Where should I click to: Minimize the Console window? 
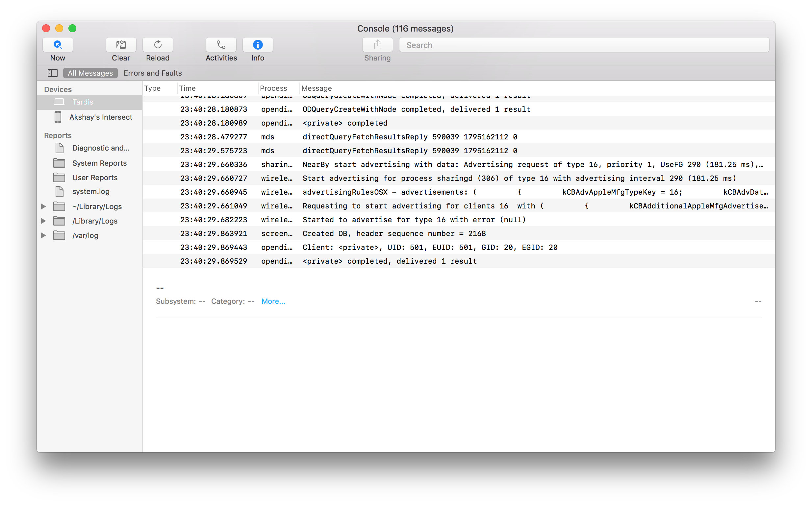[59, 28]
